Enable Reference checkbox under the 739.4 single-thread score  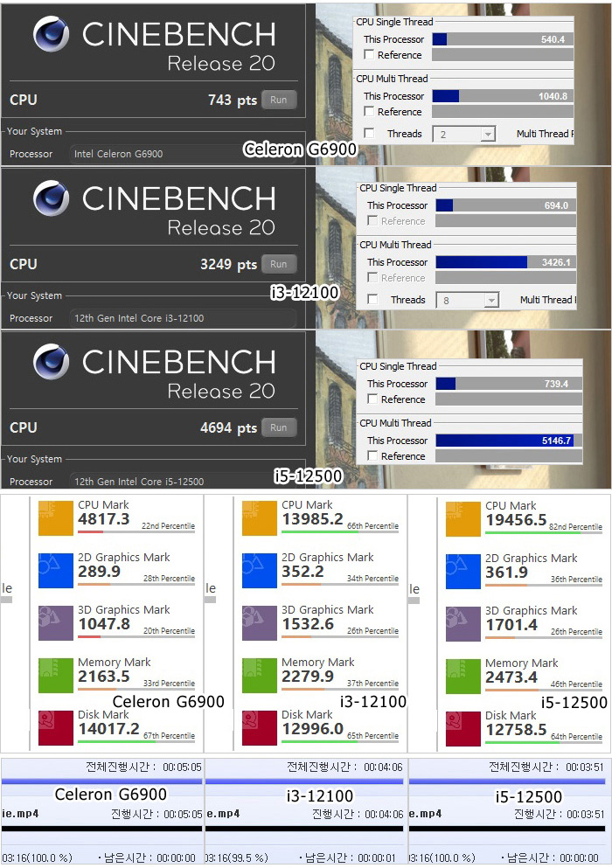(x=372, y=399)
